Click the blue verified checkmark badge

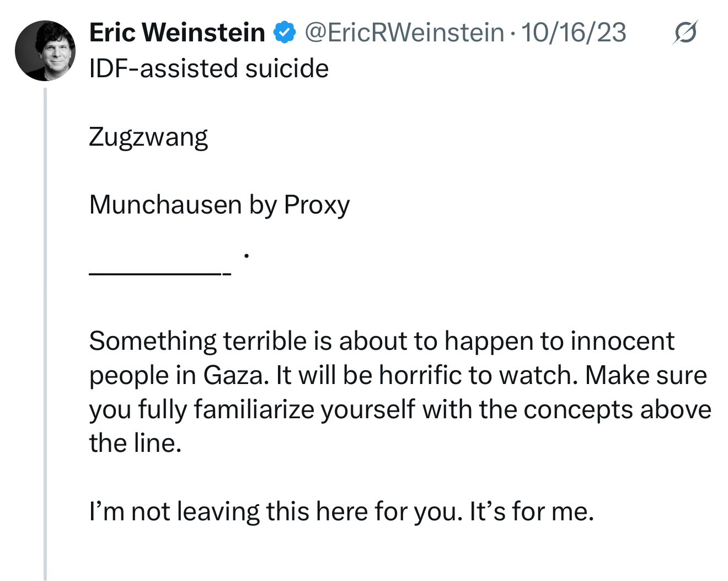click(285, 33)
